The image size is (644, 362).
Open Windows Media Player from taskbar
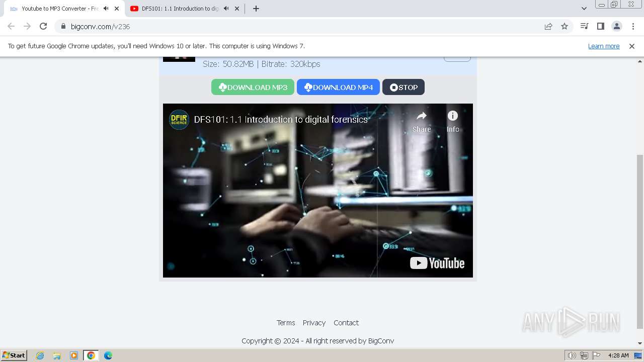click(74, 355)
